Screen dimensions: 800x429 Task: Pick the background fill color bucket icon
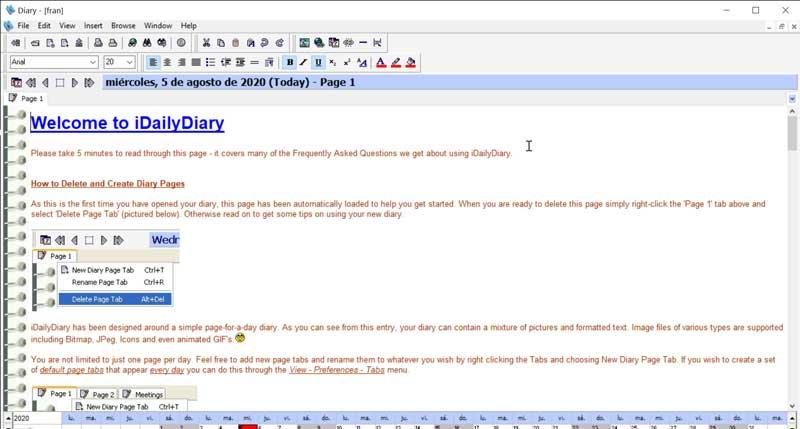pos(410,62)
